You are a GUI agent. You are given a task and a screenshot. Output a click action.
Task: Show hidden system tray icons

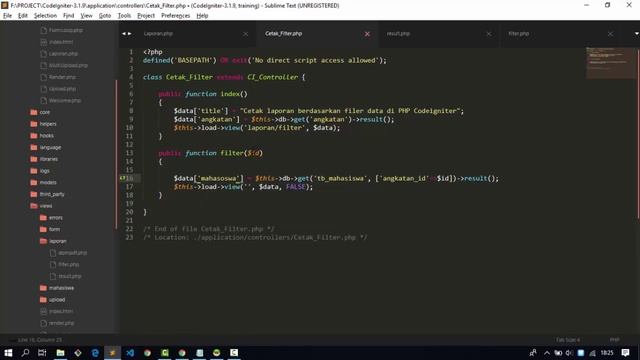(x=547, y=353)
